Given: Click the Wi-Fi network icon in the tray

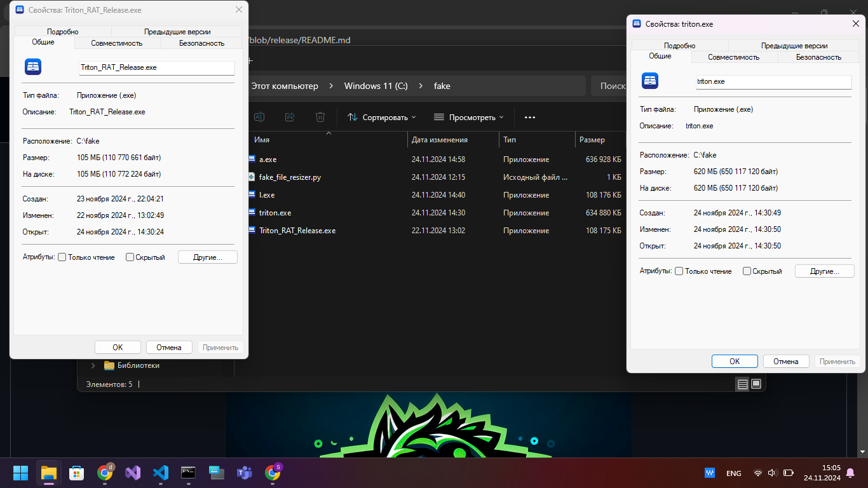Looking at the screenshot, I should click(x=757, y=473).
